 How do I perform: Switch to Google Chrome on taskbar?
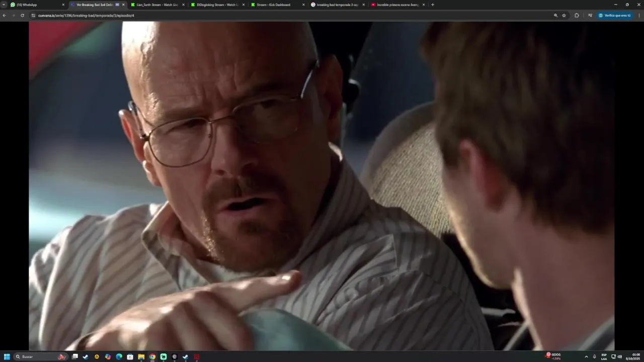(152, 357)
